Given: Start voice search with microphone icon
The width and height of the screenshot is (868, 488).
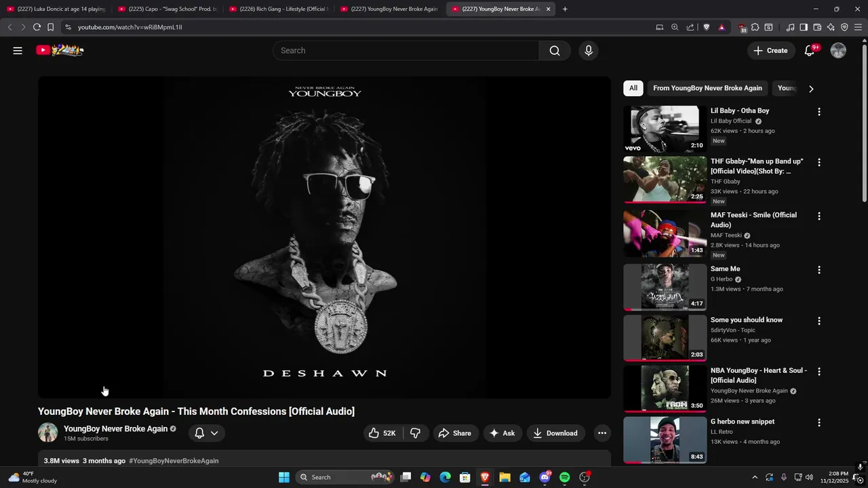Looking at the screenshot, I should [588, 51].
